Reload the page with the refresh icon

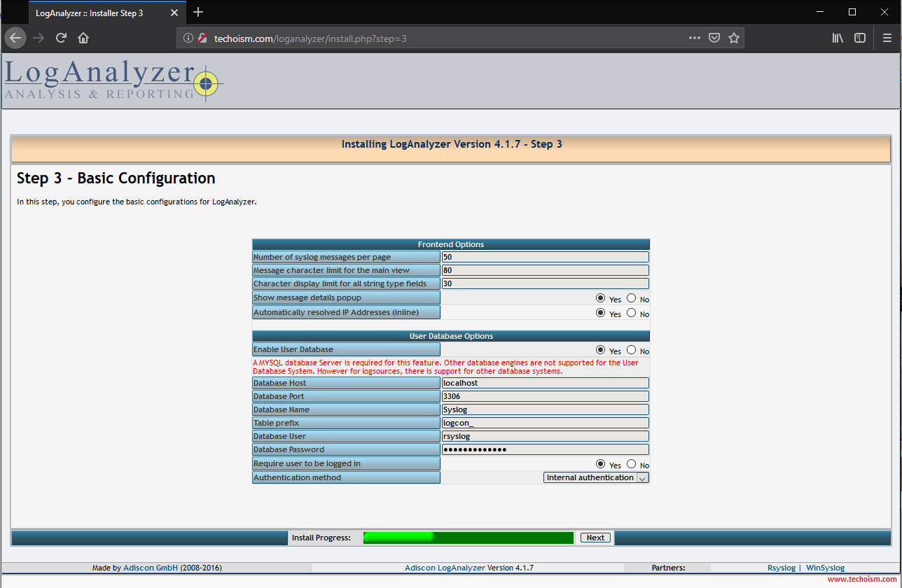(x=61, y=38)
